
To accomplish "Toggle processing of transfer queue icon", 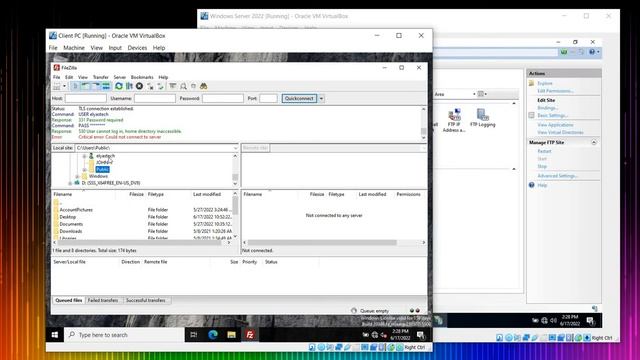I will pos(129,86).
